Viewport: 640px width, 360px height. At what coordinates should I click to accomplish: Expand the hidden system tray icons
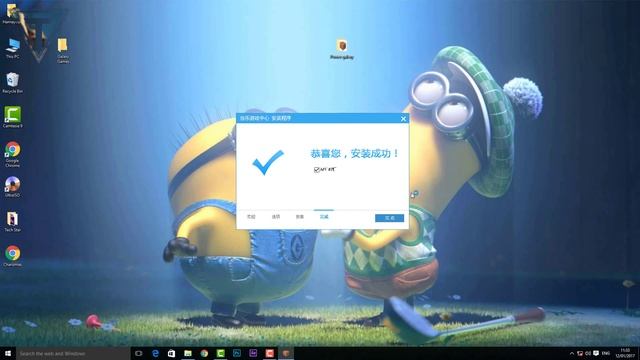pyautogui.click(x=572, y=353)
